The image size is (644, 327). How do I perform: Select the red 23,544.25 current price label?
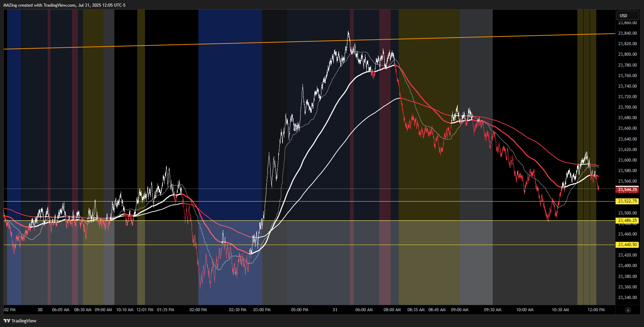coord(627,190)
